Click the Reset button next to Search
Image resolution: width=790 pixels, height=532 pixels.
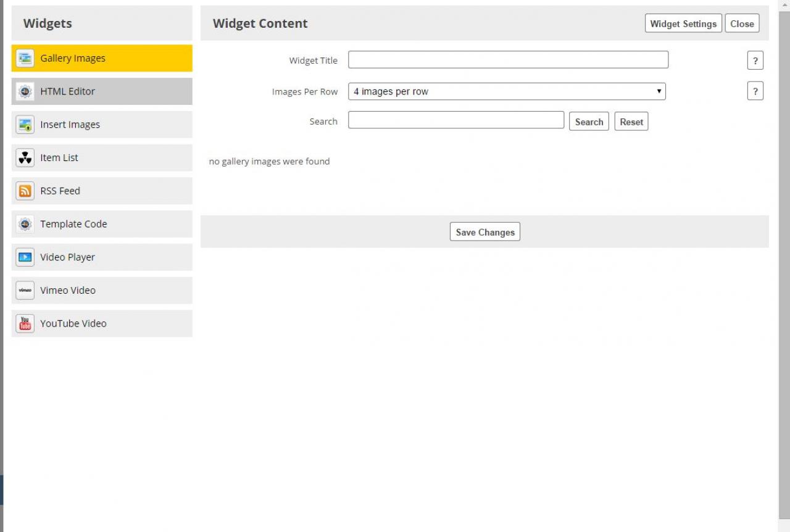tap(631, 122)
